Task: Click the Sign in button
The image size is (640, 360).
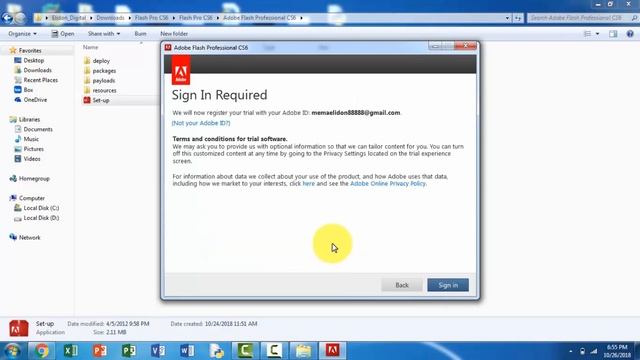Action: [x=448, y=285]
